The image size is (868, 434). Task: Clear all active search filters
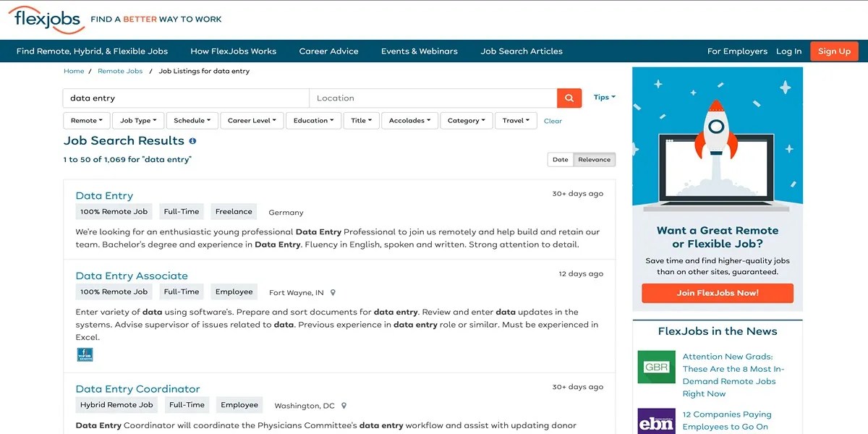553,121
